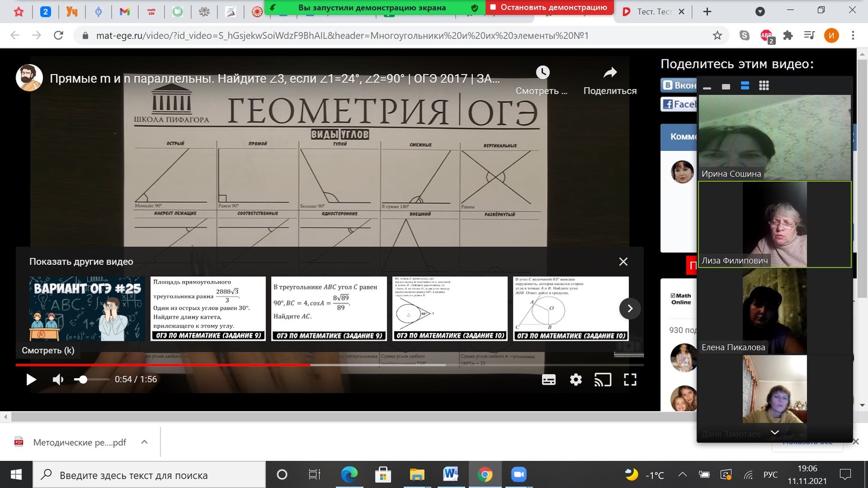Switch to the Gmail pinned tab
868x488 pixels.
pos(124,12)
